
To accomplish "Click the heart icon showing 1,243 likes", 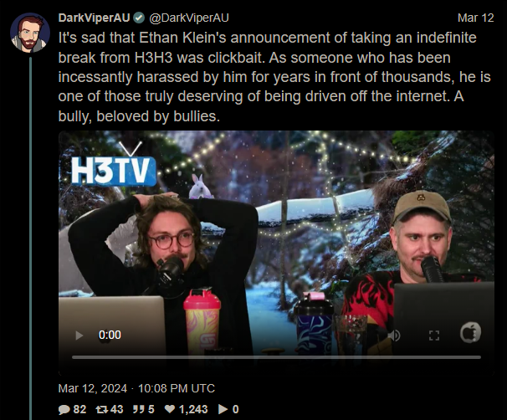I will pyautogui.click(x=170, y=409).
